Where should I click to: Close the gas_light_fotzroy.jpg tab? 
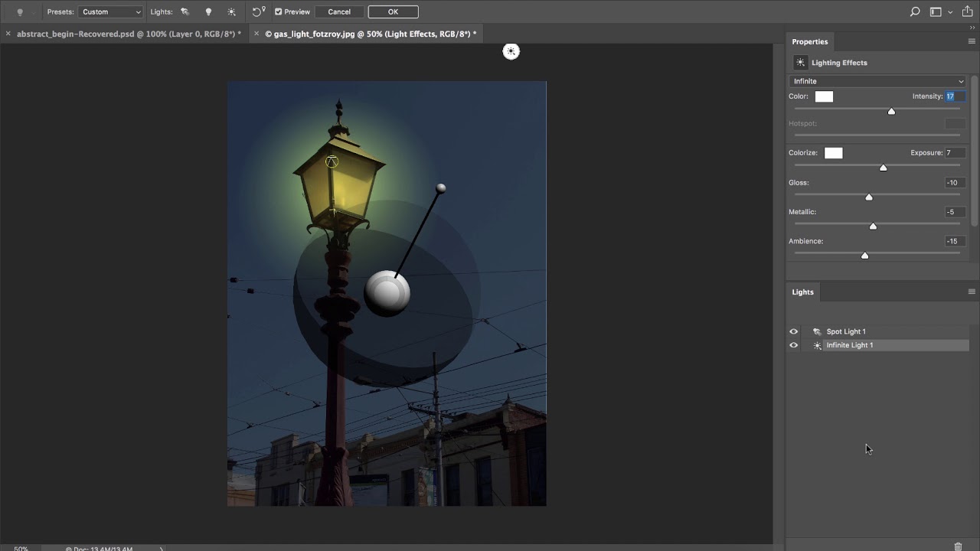pyautogui.click(x=256, y=34)
